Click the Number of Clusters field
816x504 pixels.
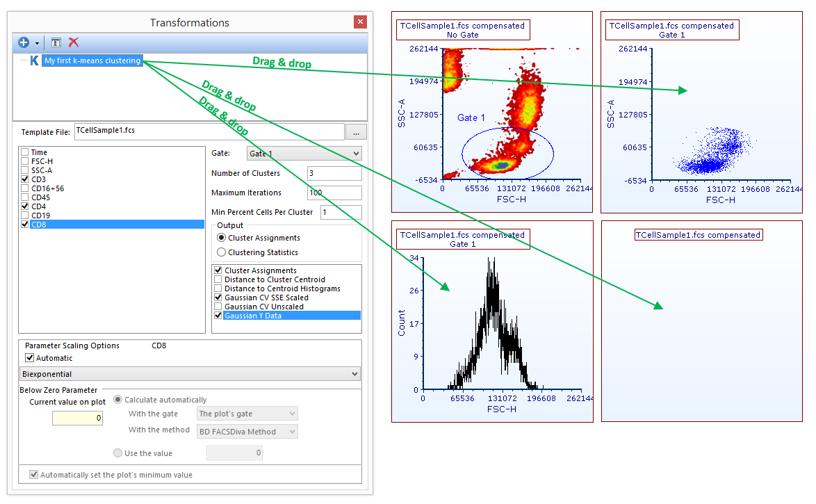(334, 174)
